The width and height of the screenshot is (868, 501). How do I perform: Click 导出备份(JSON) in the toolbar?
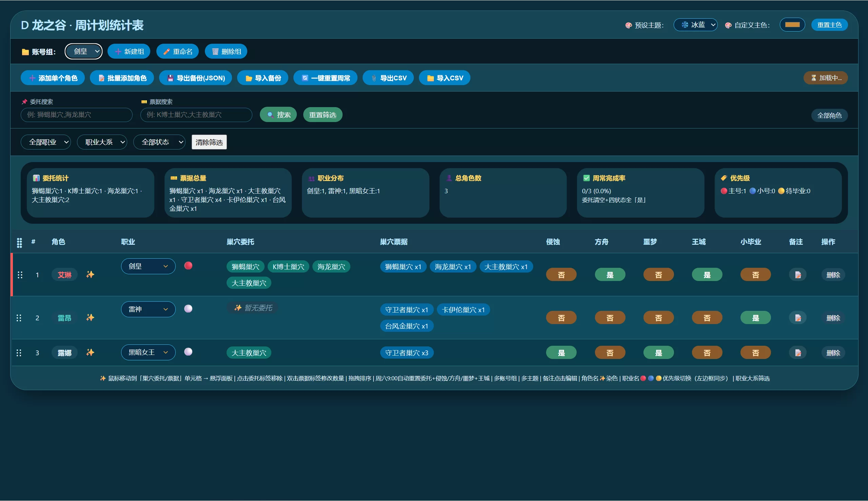pyautogui.click(x=196, y=78)
